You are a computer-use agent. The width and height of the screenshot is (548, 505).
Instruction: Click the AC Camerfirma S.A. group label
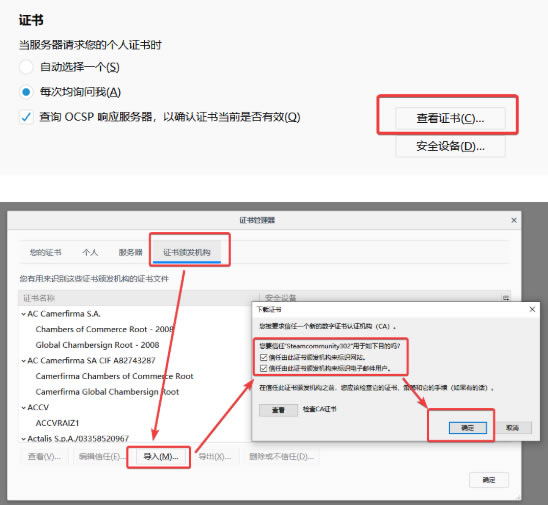click(x=64, y=314)
